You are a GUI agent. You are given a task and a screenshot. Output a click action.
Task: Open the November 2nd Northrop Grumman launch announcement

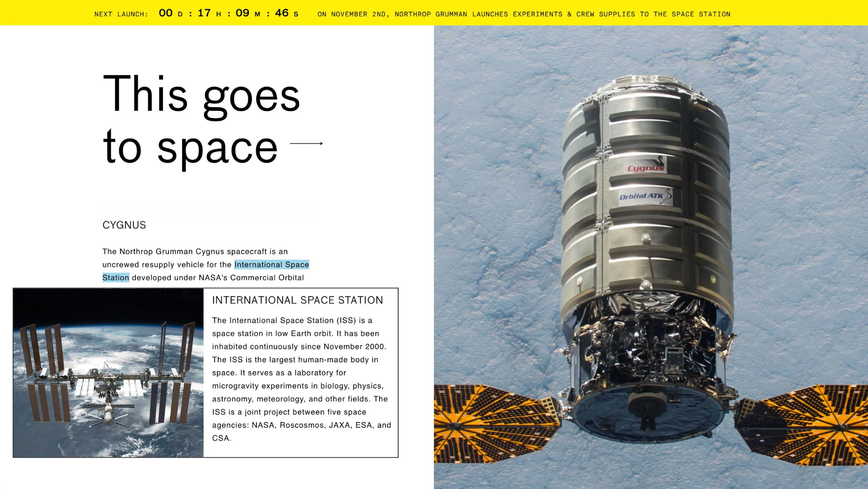click(524, 14)
